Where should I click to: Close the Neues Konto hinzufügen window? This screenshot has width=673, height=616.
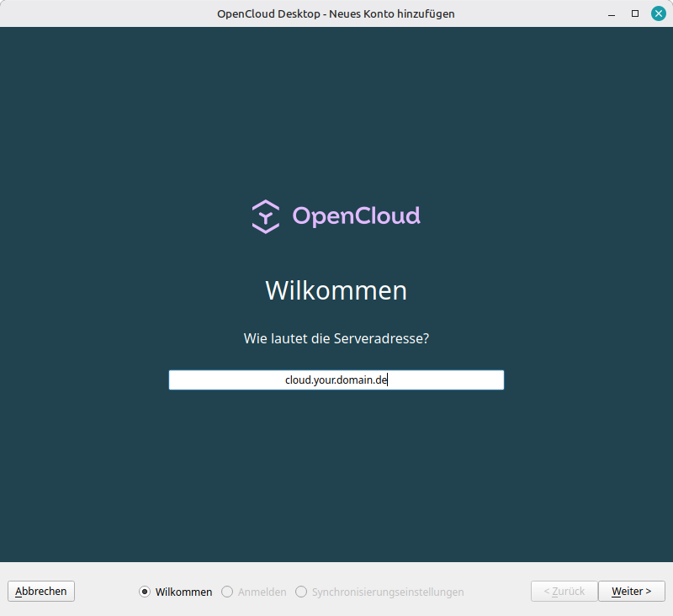coord(658,13)
